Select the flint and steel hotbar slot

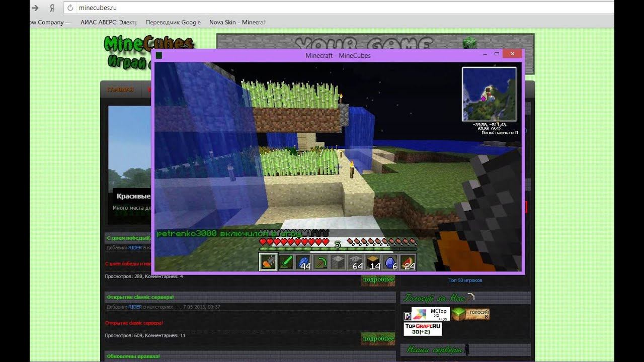(x=268, y=261)
